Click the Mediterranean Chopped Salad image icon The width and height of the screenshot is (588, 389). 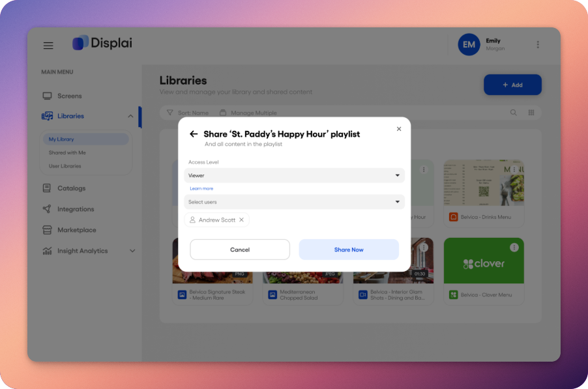click(x=272, y=295)
